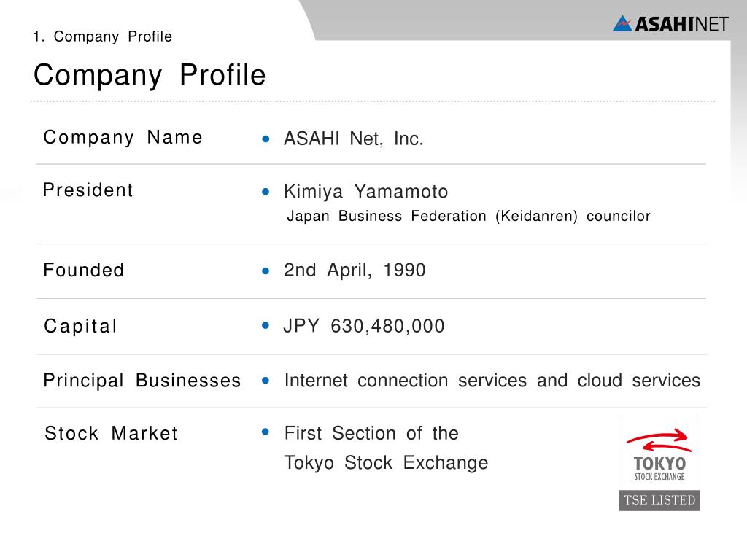Select the 'Principal Businesses' label
This screenshot has height=560, width=747.
142,381
